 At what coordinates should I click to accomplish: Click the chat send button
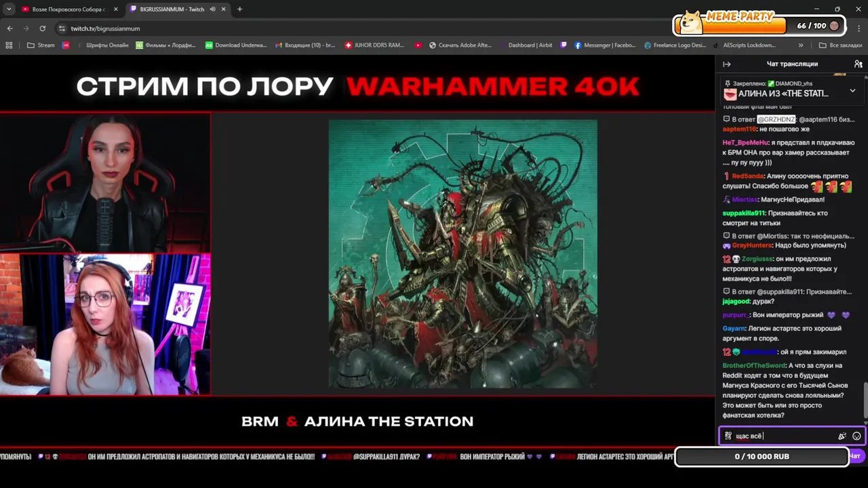click(x=856, y=456)
